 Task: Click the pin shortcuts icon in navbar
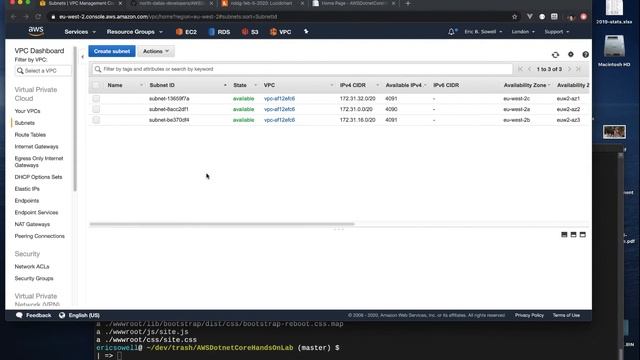pyautogui.click(x=306, y=31)
